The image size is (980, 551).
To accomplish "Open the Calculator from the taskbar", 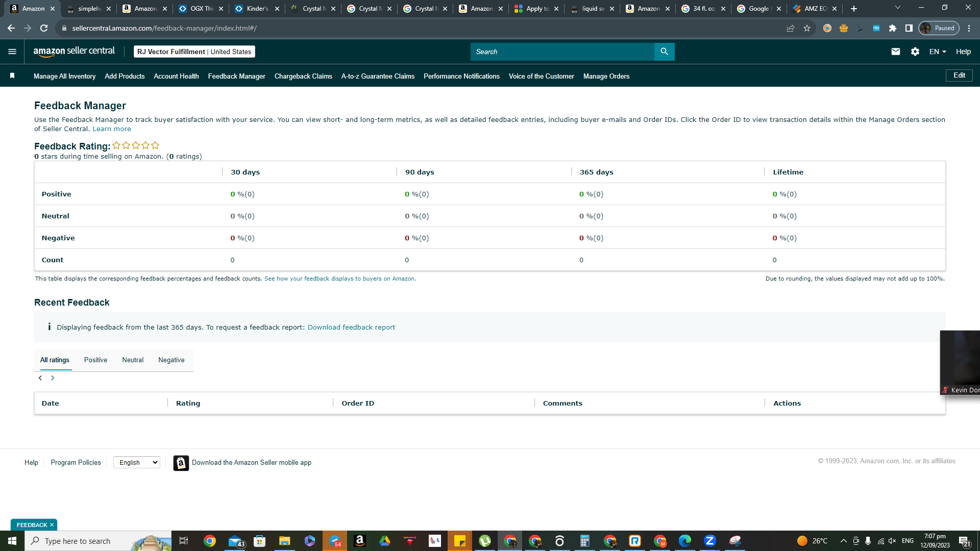I will [585, 541].
